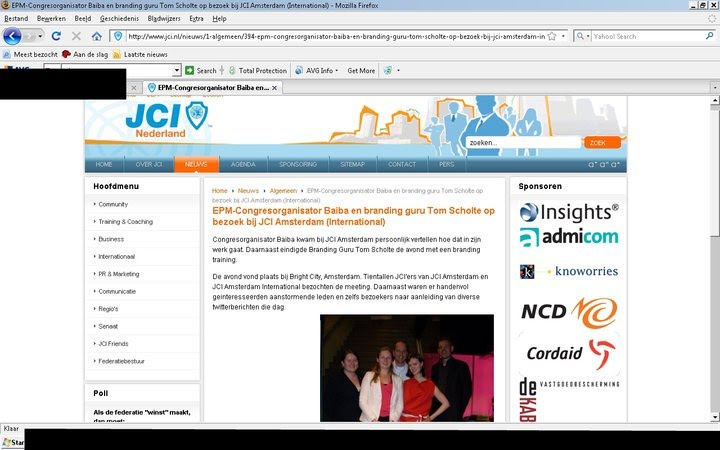Click the URL address field
The image size is (720, 450).
tap(336, 36)
